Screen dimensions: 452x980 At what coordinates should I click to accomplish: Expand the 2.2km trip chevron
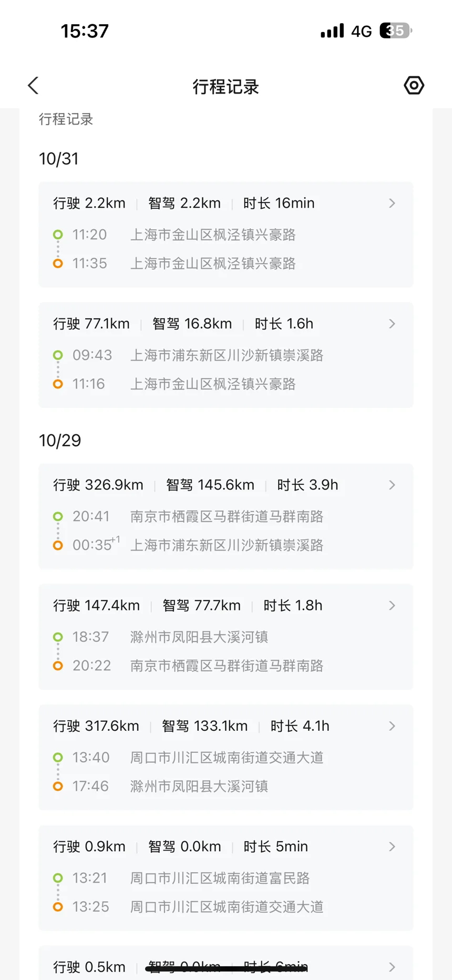tap(392, 203)
